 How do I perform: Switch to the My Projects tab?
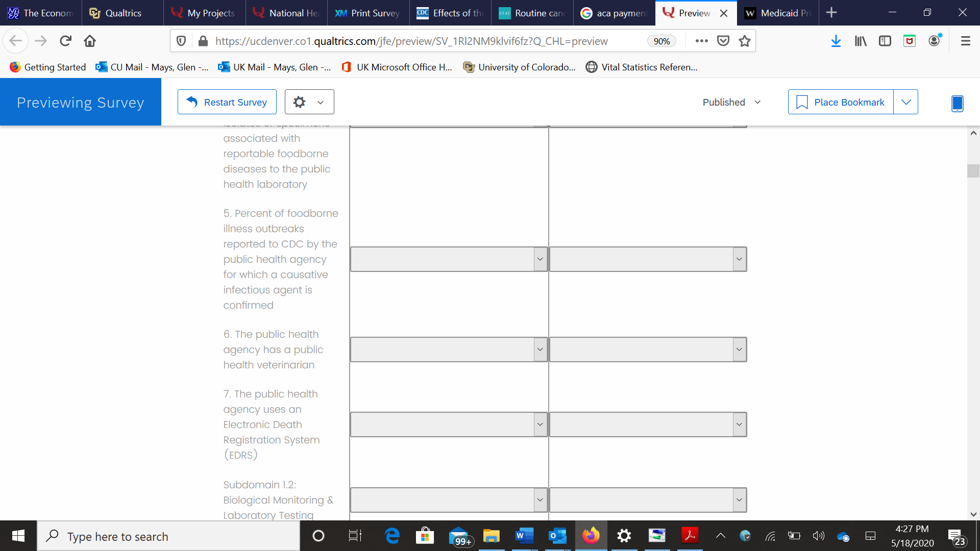(x=204, y=13)
